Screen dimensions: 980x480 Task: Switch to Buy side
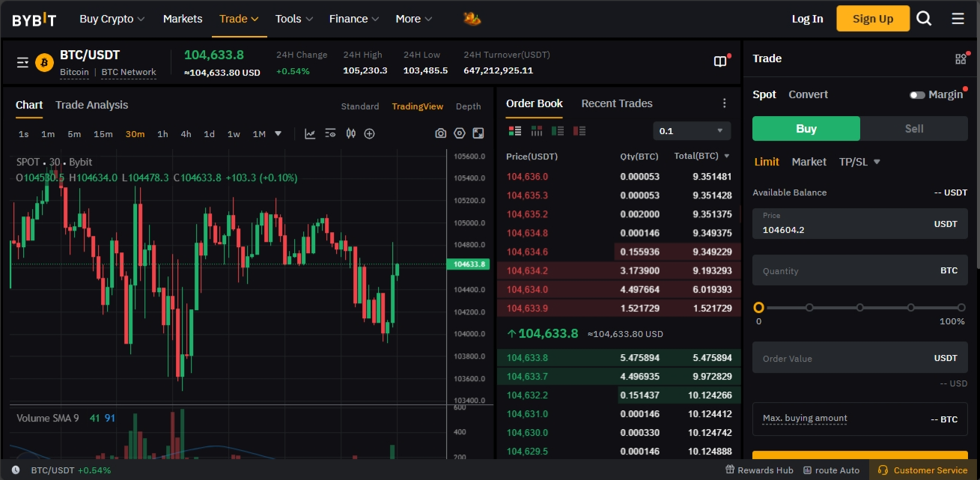tap(806, 129)
